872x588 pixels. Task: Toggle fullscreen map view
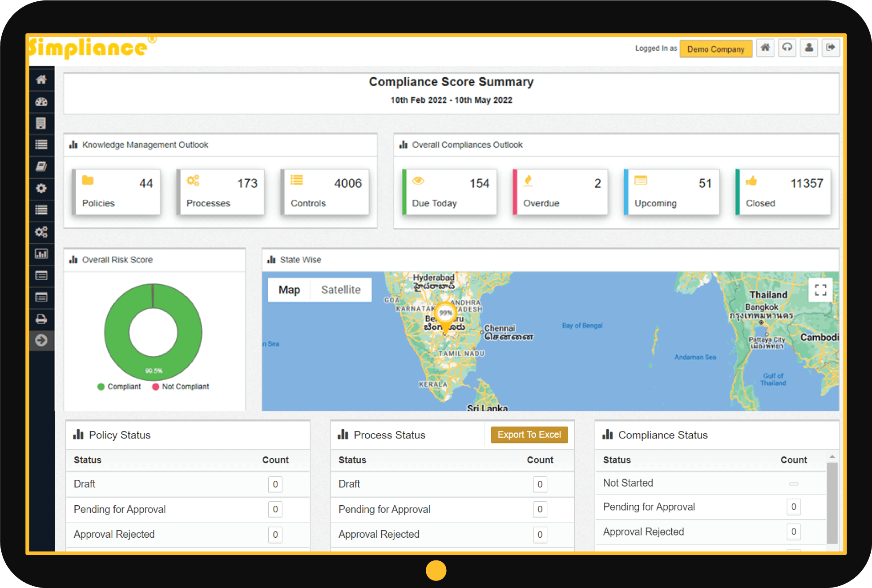click(x=820, y=290)
